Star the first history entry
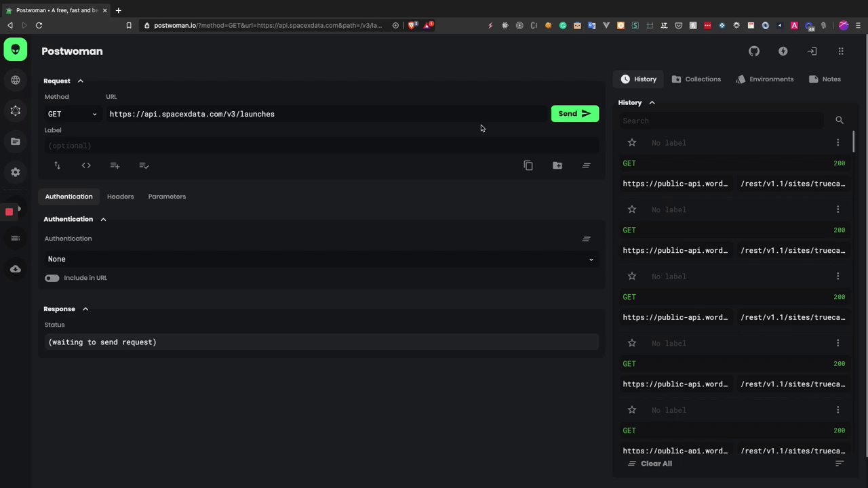 (x=632, y=142)
